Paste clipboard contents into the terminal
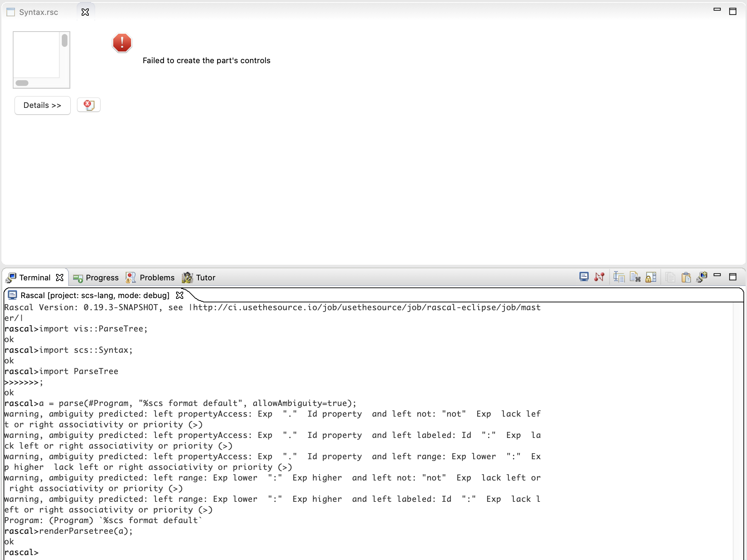The image size is (747, 560). point(686,277)
